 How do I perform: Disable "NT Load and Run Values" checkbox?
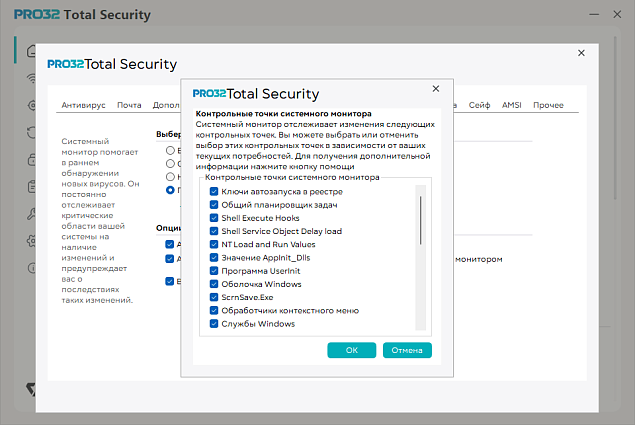[x=214, y=244]
